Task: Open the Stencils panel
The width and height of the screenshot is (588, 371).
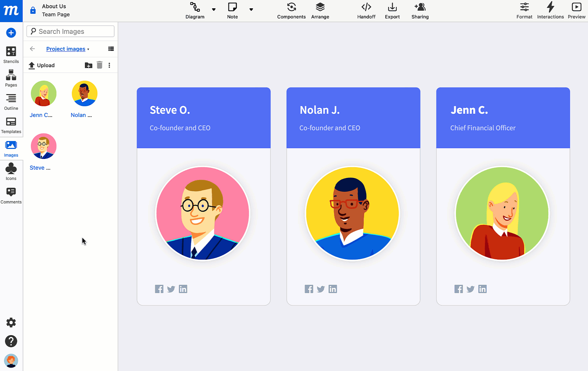Action: tap(11, 54)
